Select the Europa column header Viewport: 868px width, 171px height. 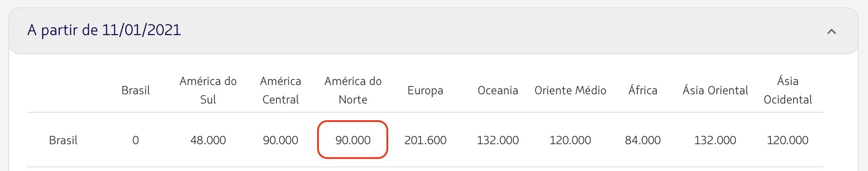point(425,91)
